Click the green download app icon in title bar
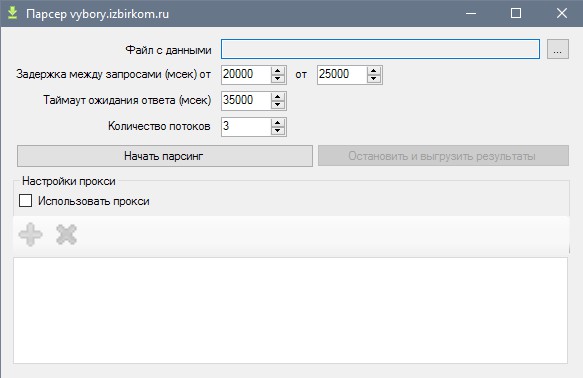The height and width of the screenshot is (378, 583). pos(12,13)
